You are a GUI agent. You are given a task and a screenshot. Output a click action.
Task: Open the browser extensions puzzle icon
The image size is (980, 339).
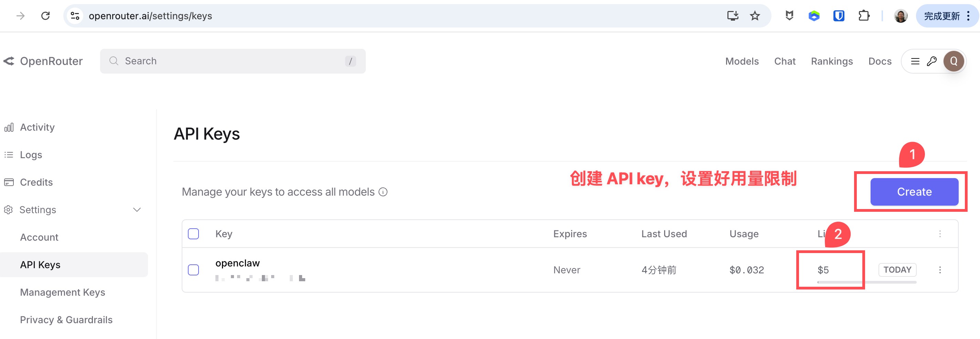coord(864,16)
